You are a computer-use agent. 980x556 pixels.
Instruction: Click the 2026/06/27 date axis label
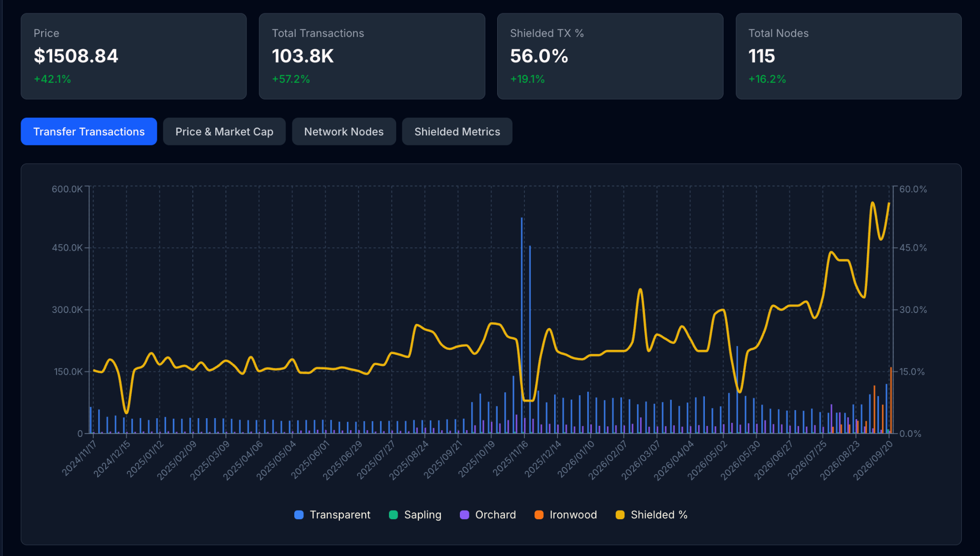pos(773,460)
